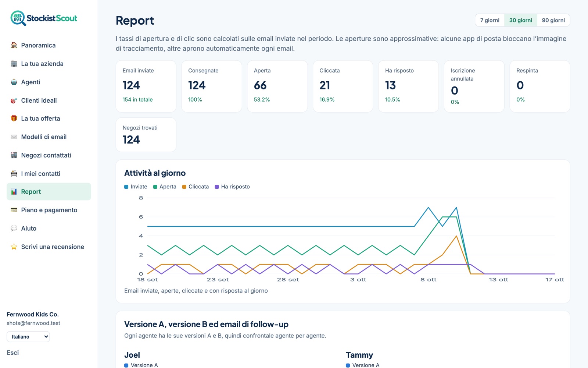
Task: Click the credit card icon beside Piano e pagamento
Action: (x=14, y=210)
